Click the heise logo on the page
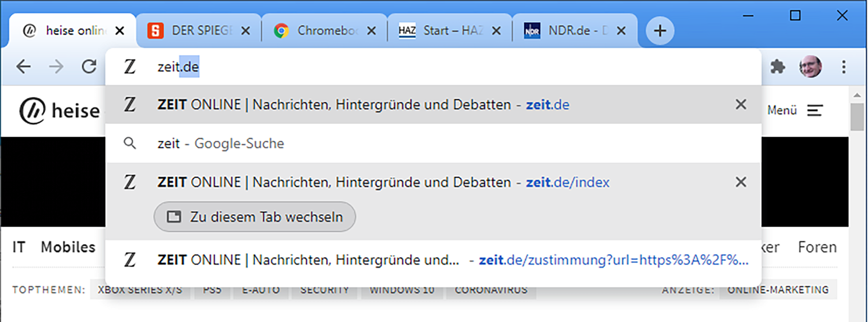This screenshot has width=868, height=322. point(60,111)
